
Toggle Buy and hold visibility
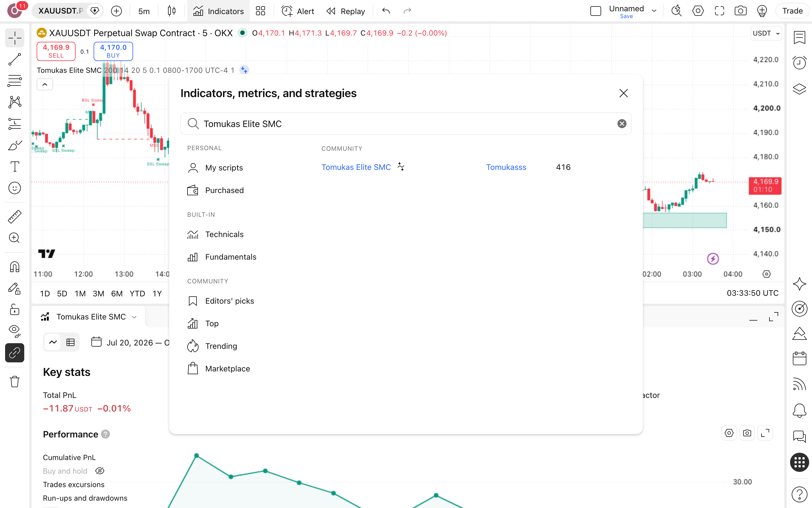100,471
